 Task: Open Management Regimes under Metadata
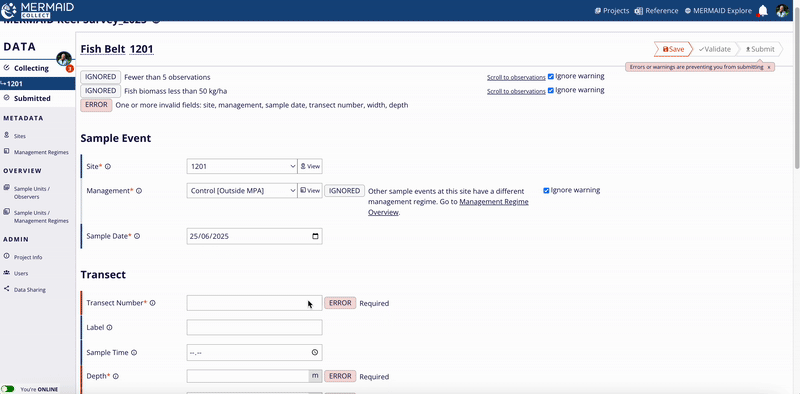41,152
